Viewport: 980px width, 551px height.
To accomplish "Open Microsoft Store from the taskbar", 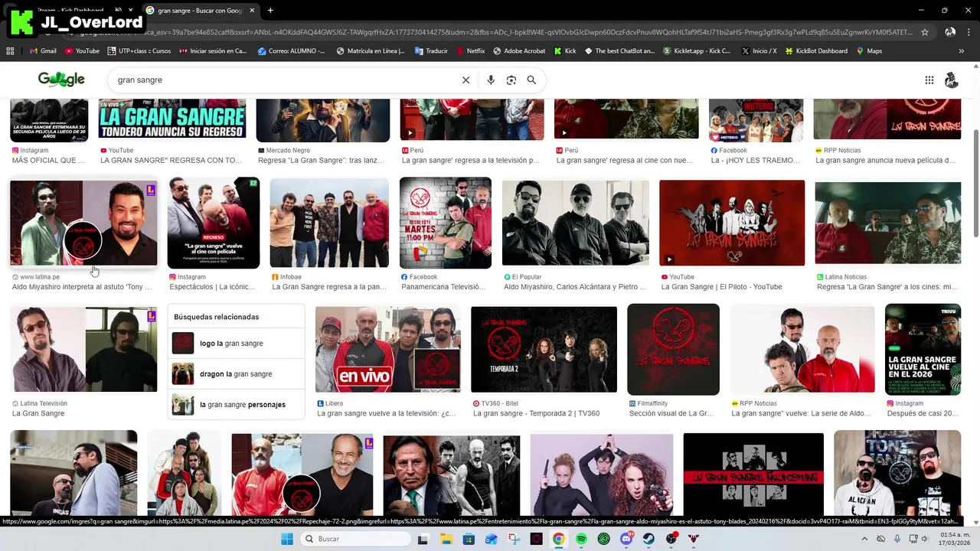I will click(468, 539).
